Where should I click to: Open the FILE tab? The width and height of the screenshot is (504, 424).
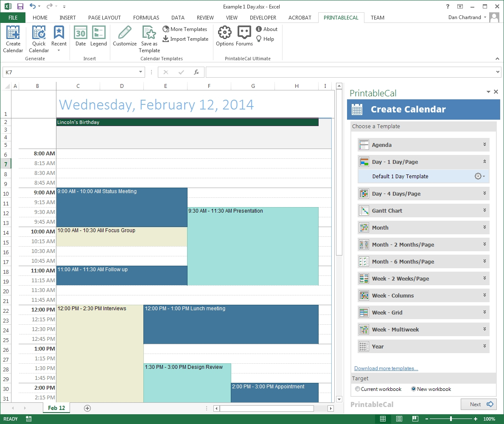13,18
